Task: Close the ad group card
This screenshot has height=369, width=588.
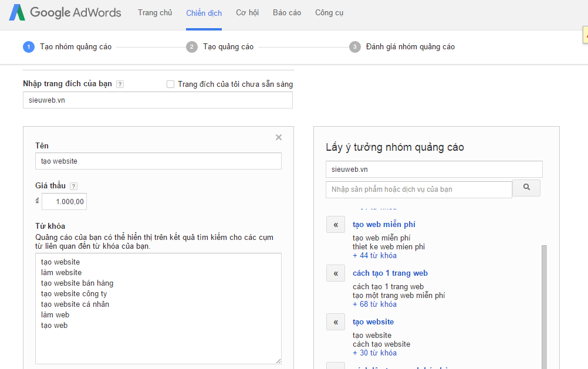Action: coord(279,137)
